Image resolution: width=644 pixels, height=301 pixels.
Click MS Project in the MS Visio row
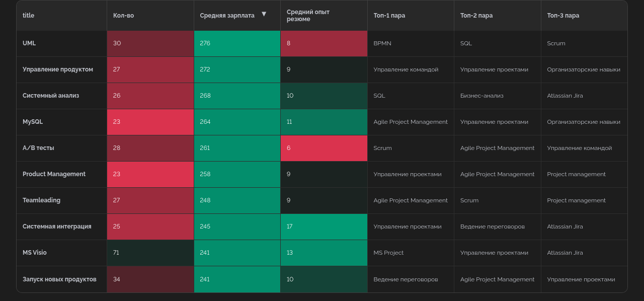(388, 253)
